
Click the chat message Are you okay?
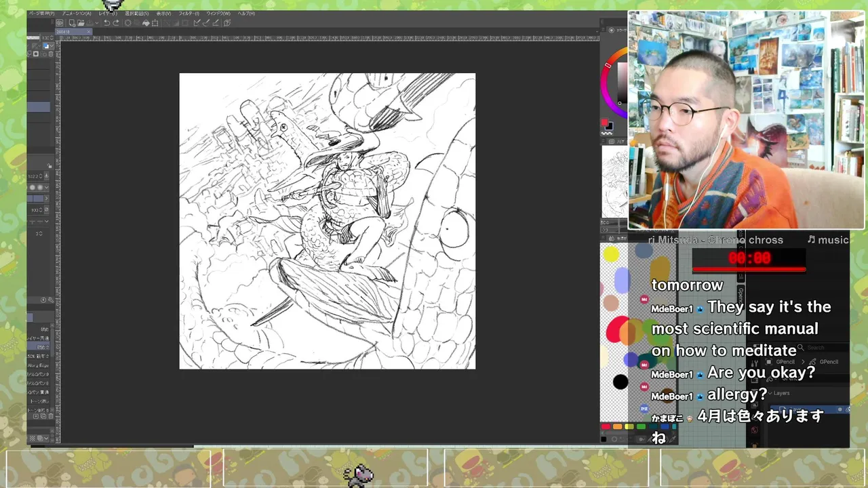point(761,372)
